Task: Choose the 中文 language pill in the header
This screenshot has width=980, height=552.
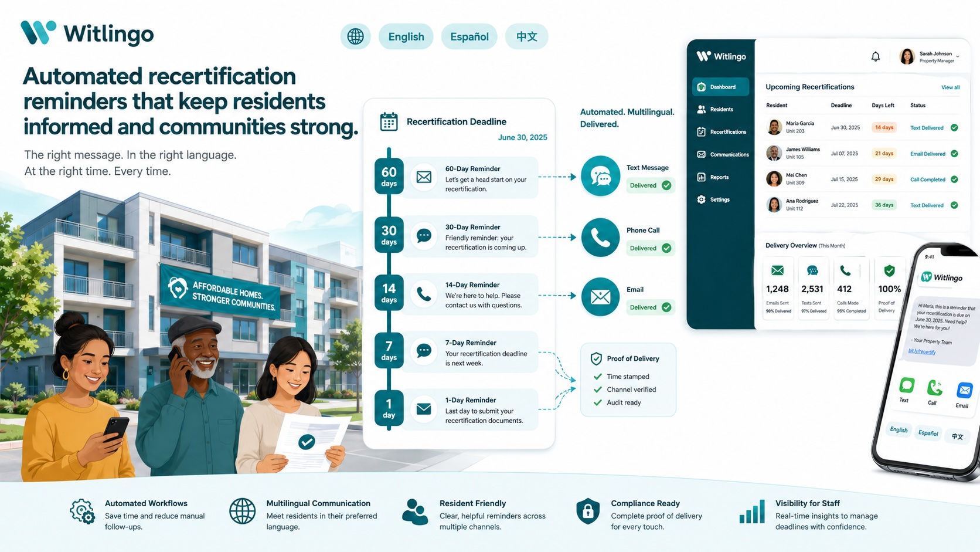Action: 526,36
